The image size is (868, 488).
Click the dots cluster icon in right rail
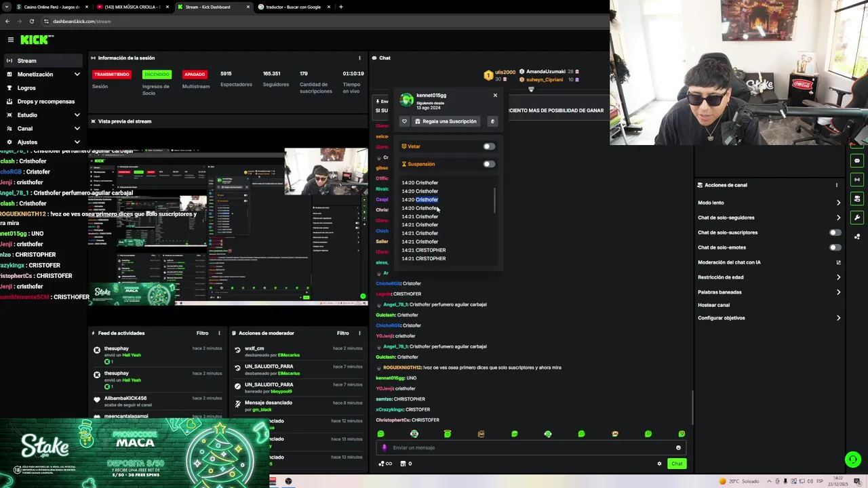pyautogui.click(x=857, y=237)
